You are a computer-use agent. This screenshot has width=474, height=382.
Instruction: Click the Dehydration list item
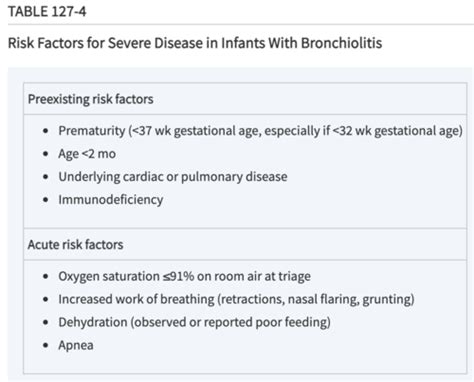[194, 322]
